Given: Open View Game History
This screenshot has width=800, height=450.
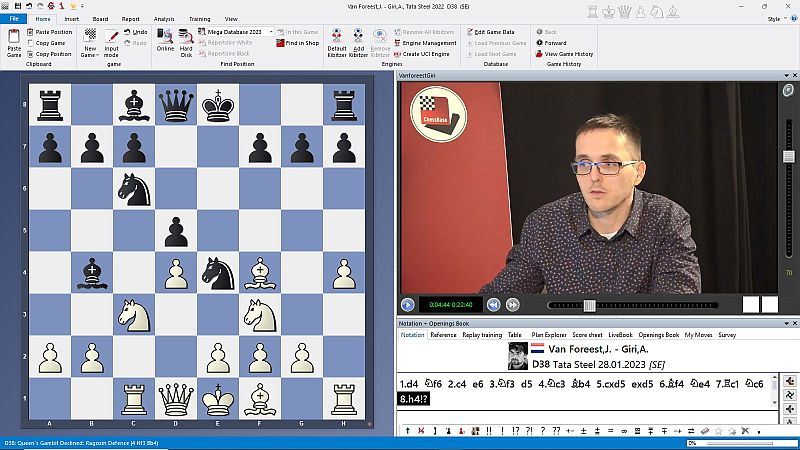Looking at the screenshot, I should coord(568,54).
